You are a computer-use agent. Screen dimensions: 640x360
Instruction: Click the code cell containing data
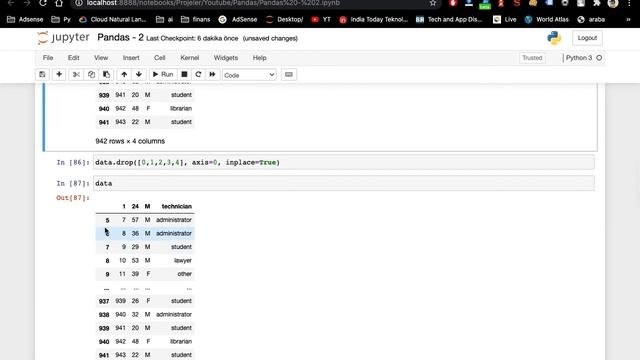pyautogui.click(x=344, y=183)
